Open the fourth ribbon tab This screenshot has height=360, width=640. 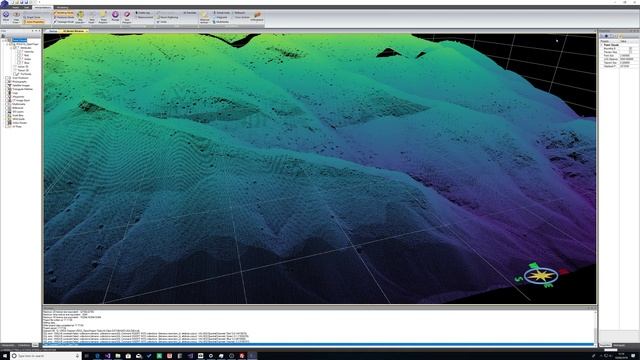click(62, 7)
